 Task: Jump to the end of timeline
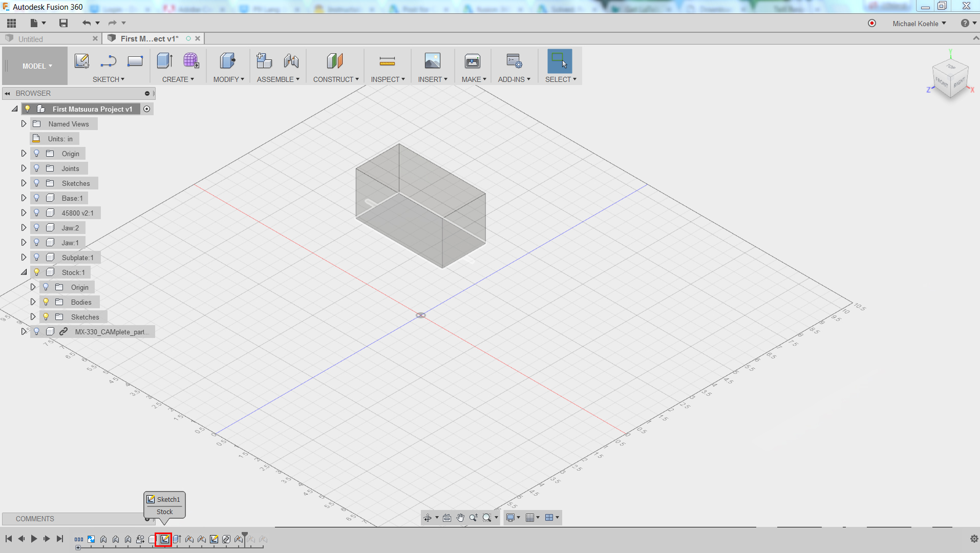(x=60, y=539)
